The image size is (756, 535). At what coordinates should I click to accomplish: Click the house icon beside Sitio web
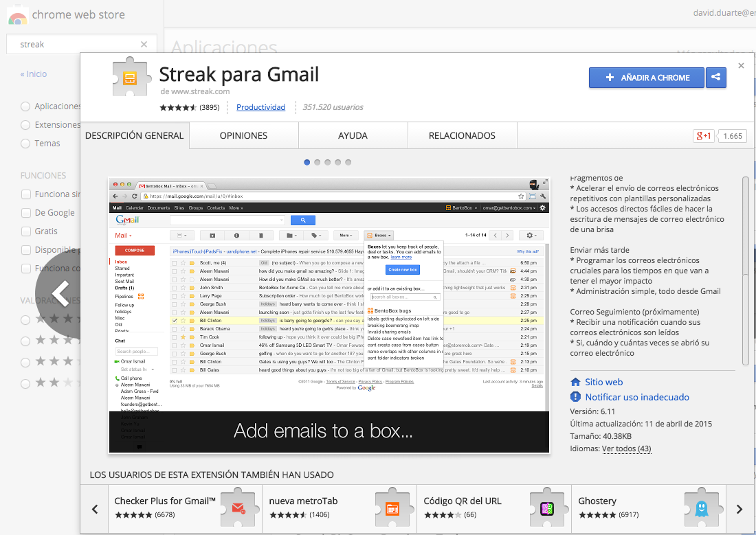click(x=575, y=382)
